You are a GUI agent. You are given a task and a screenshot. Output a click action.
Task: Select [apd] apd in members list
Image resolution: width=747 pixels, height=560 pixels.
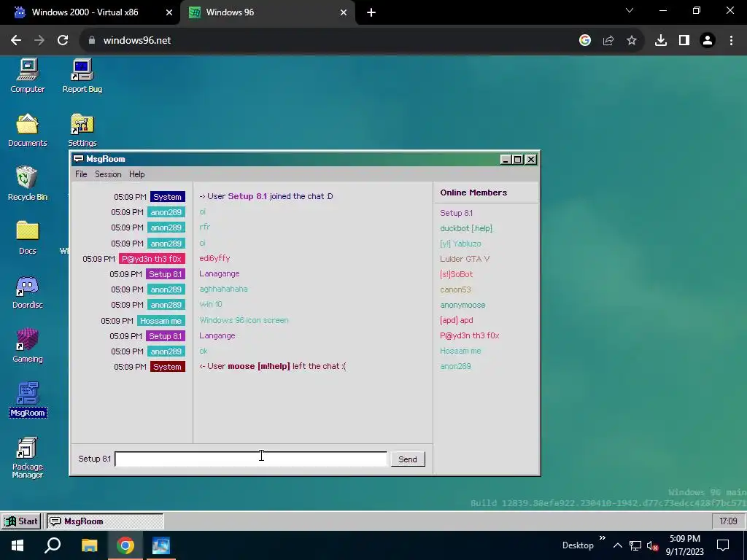(x=456, y=320)
